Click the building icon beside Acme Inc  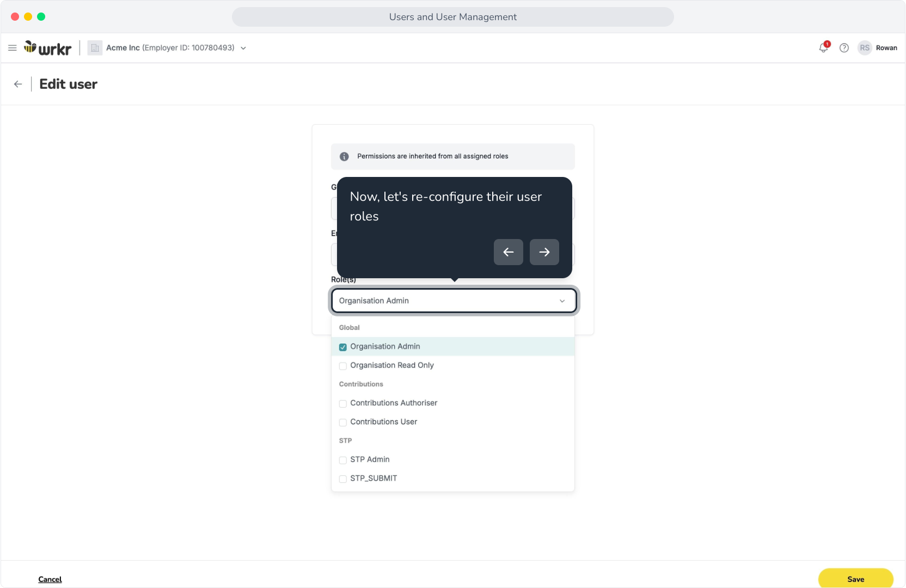pos(95,48)
